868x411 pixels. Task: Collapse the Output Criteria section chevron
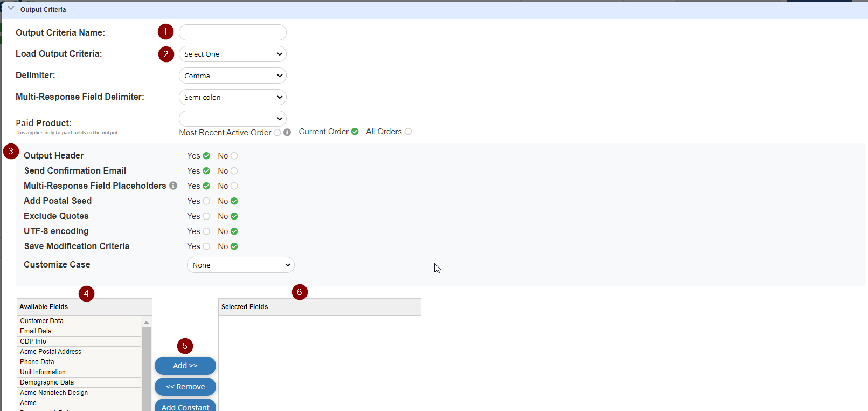(x=11, y=9)
